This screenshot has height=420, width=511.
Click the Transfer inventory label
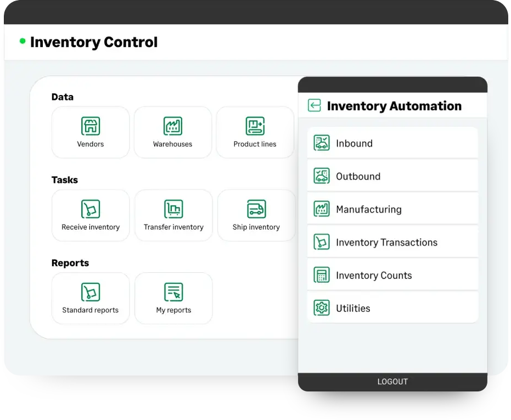(173, 227)
